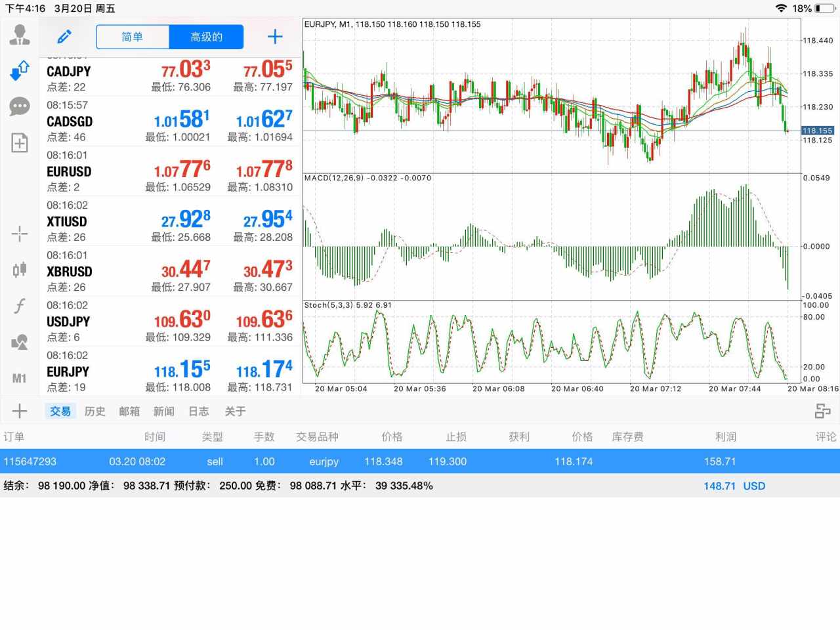Open the accounts profile icon

[x=20, y=34]
